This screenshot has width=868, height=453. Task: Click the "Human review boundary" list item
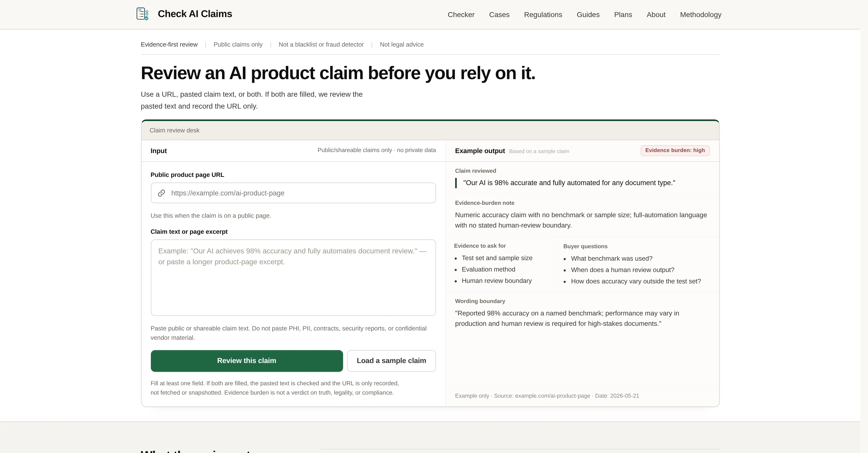pyautogui.click(x=497, y=281)
